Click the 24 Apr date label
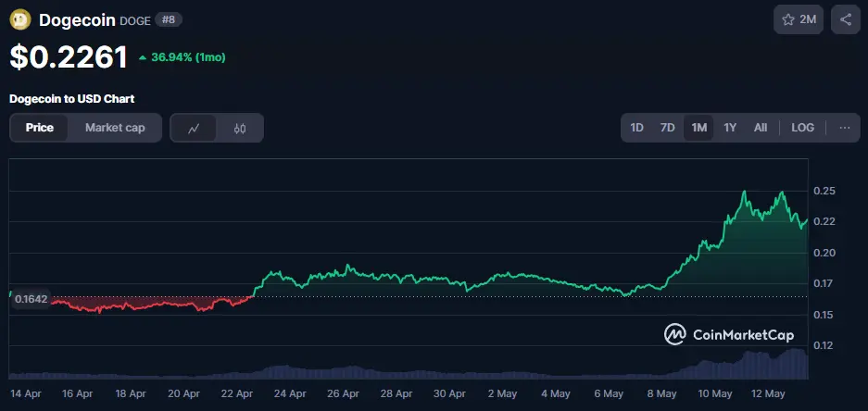The image size is (868, 411). (x=291, y=393)
